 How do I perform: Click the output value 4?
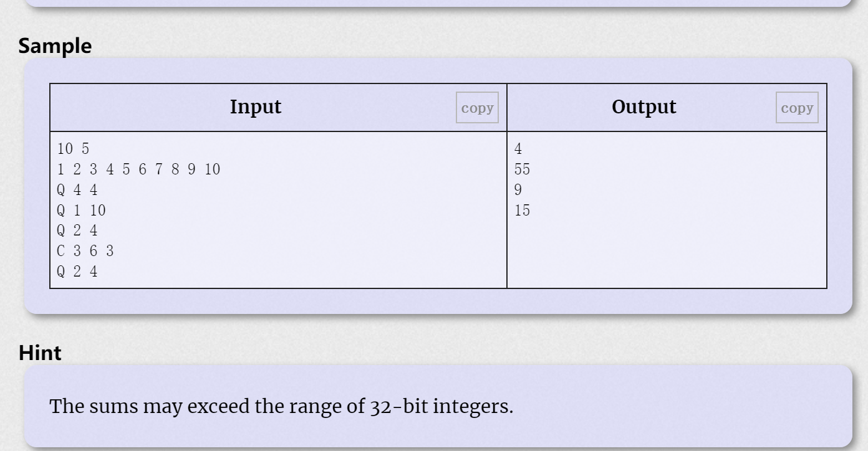519,148
